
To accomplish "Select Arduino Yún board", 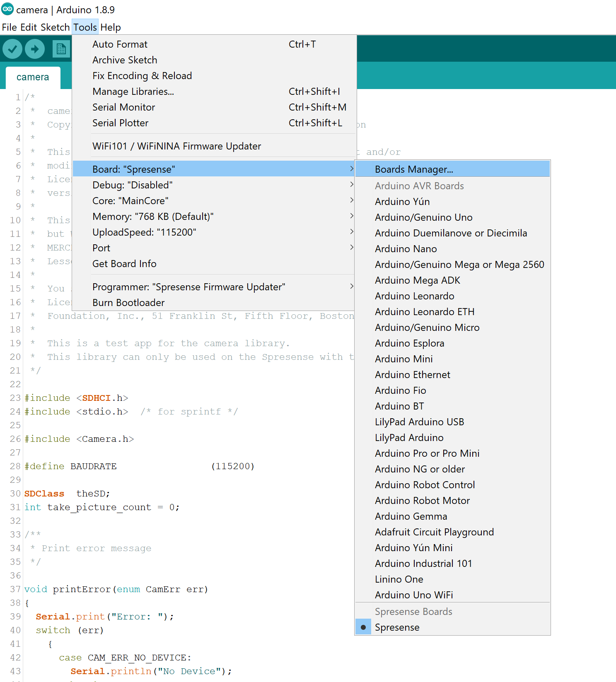I will (x=452, y=201).
